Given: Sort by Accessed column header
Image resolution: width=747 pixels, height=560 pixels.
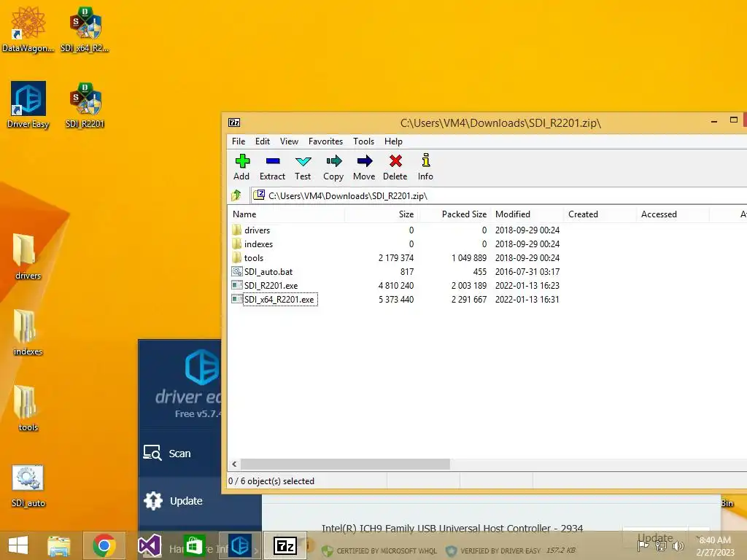Looking at the screenshot, I should click(x=673, y=214).
